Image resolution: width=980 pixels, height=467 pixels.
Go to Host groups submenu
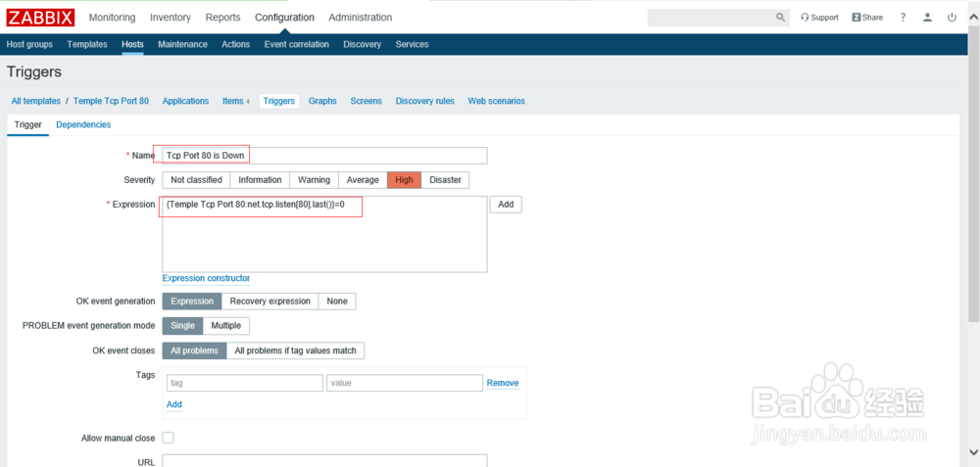pos(29,44)
